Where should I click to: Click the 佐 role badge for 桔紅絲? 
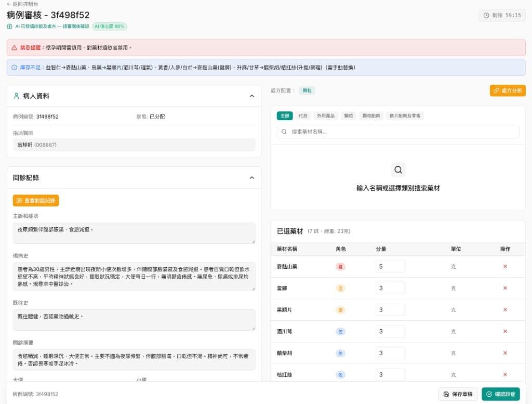tap(340, 375)
